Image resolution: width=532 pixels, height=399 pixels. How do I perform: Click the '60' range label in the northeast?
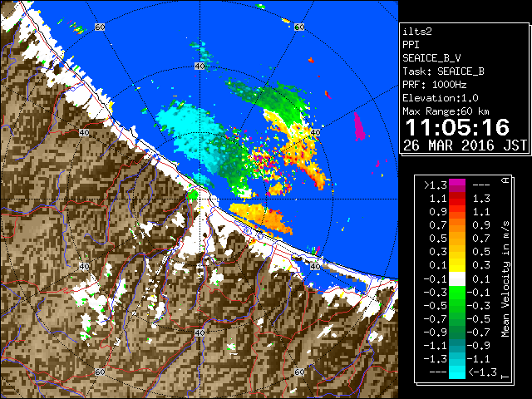coord(299,27)
